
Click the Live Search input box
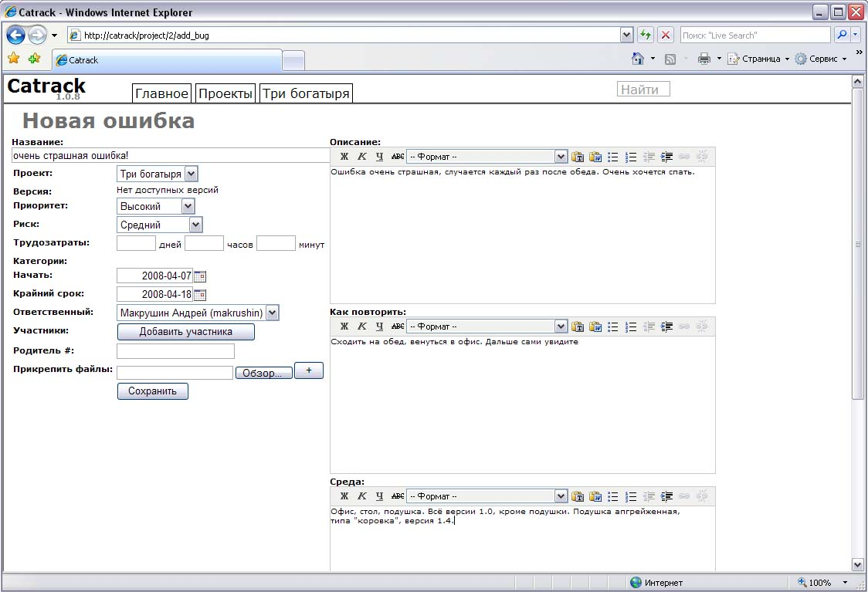755,35
